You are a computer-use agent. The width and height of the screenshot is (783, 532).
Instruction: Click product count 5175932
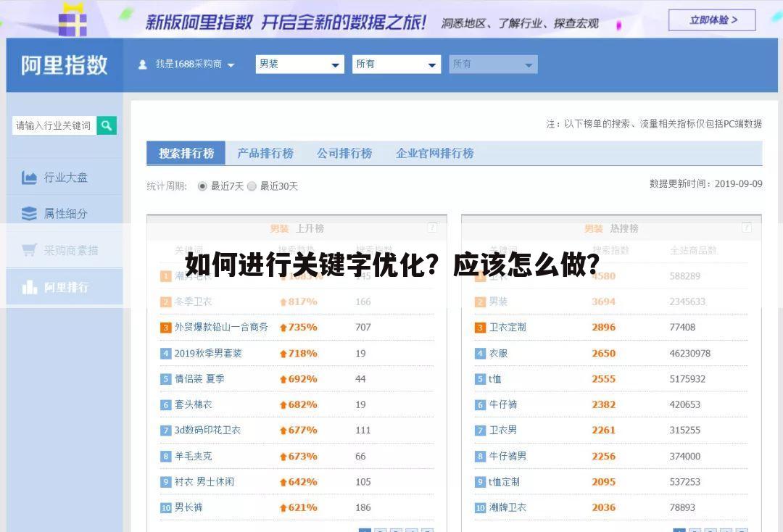(687, 379)
